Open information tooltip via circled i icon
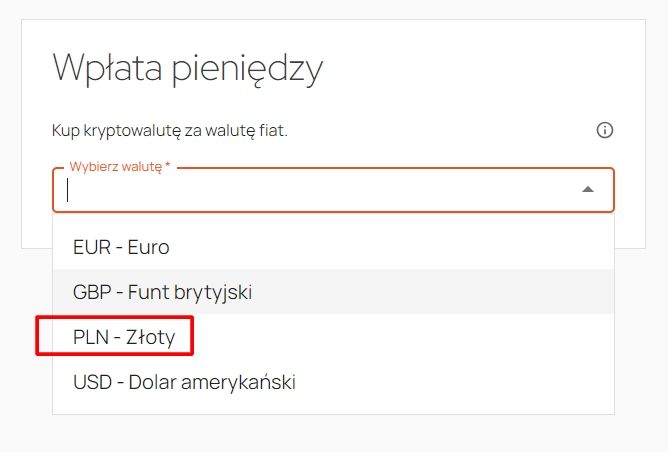 point(605,130)
